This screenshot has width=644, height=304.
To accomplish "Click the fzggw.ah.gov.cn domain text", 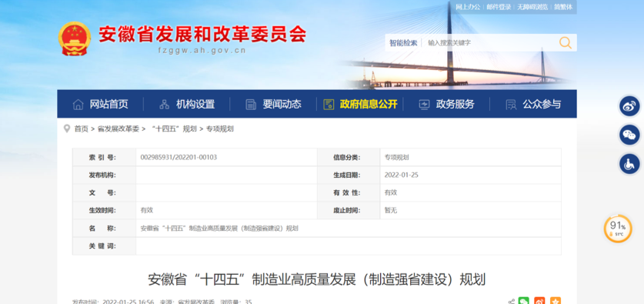I will click(202, 51).
